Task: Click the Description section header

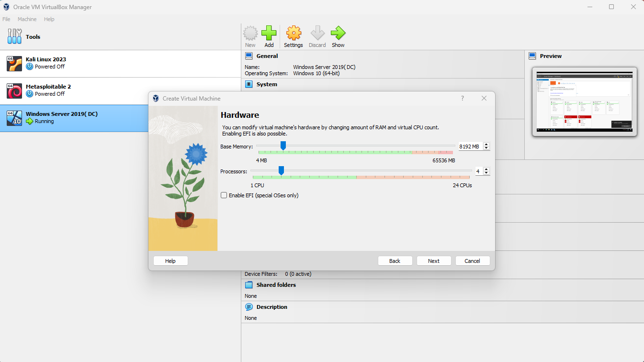Action: point(272,307)
